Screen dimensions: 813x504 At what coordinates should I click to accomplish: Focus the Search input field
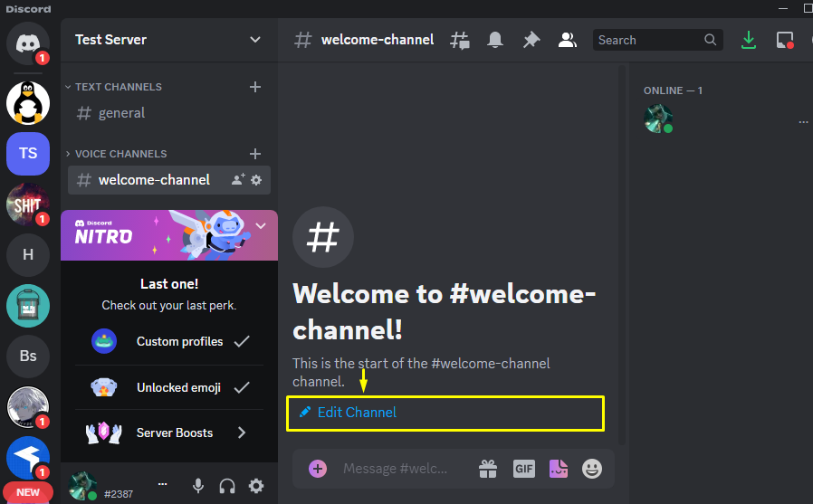click(x=657, y=40)
